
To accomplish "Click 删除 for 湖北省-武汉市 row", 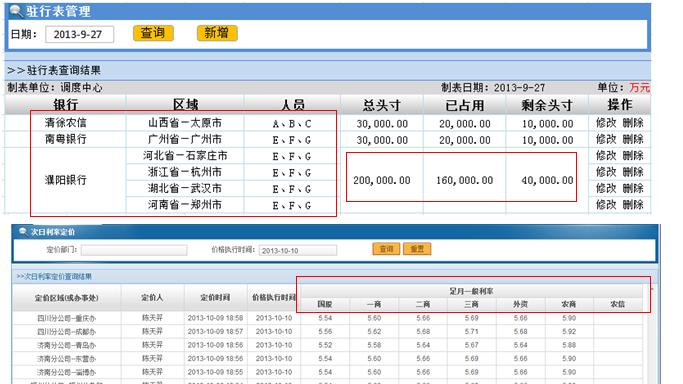I will click(x=633, y=188).
